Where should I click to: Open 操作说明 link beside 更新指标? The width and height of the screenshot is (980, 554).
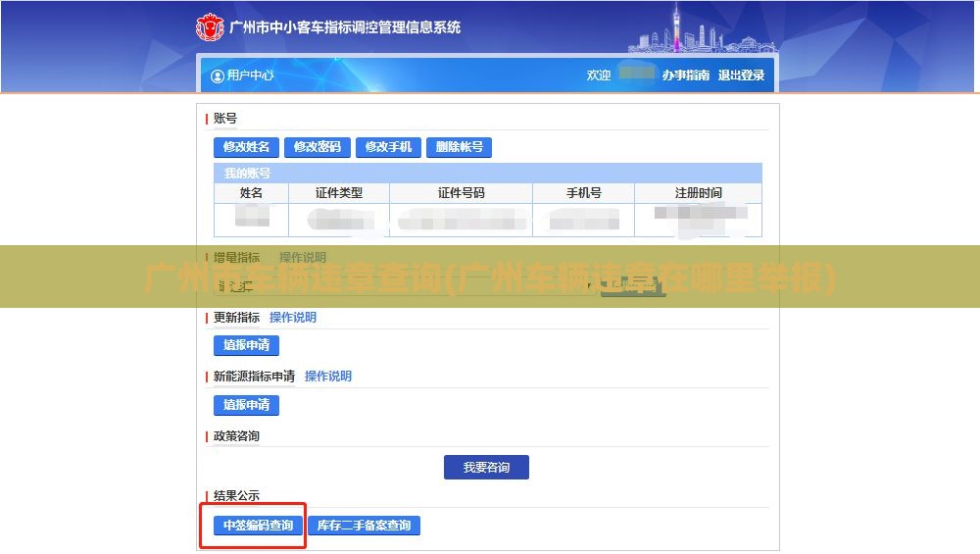tap(292, 317)
